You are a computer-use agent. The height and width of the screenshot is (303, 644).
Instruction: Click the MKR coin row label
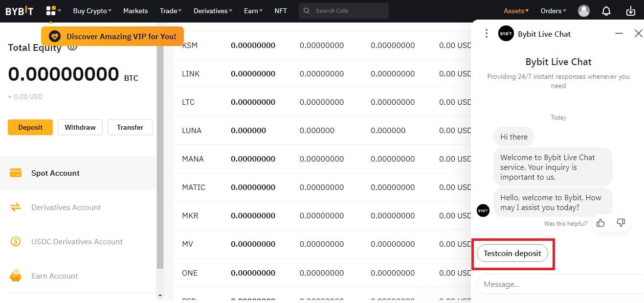click(190, 215)
